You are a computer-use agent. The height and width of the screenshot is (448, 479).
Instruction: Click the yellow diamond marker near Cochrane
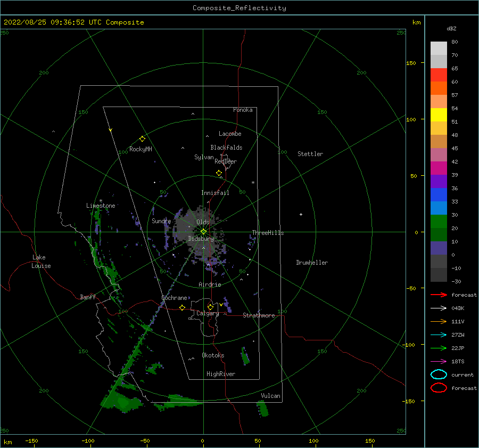coord(182,307)
